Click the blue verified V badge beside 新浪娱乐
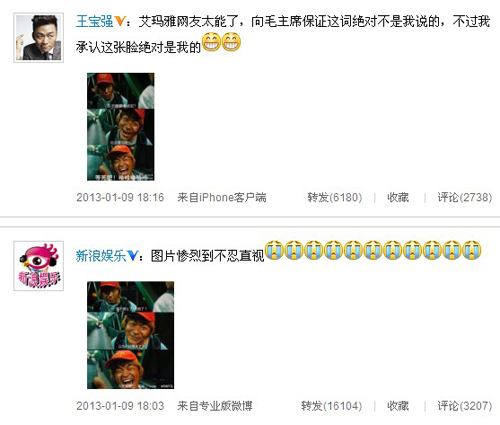500x425 pixels. (x=132, y=256)
